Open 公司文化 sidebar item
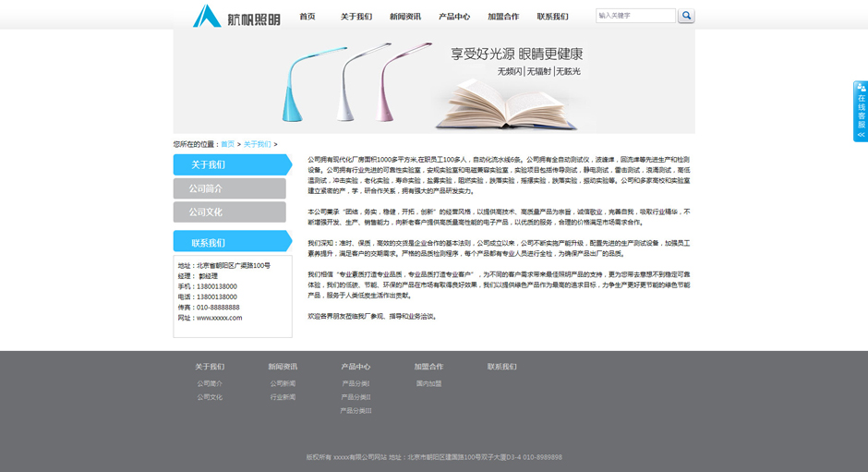The width and height of the screenshot is (868, 472). click(x=230, y=212)
